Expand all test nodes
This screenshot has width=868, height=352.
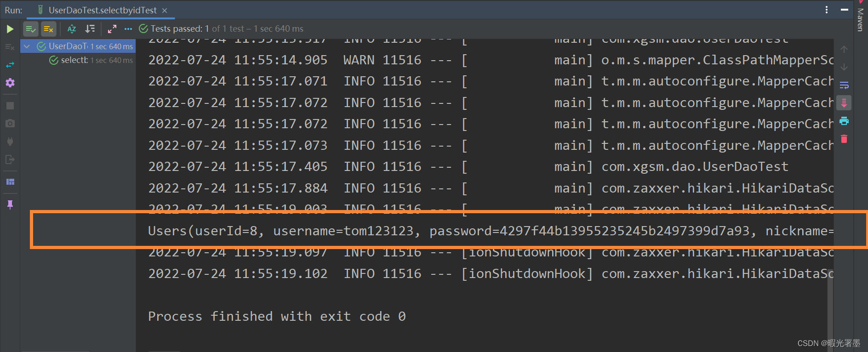[x=112, y=29]
